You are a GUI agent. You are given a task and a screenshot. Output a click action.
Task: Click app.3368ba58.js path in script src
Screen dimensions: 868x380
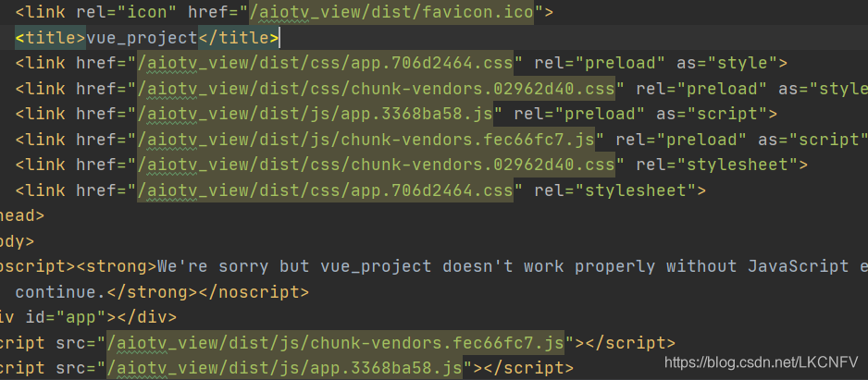[x=285, y=368]
